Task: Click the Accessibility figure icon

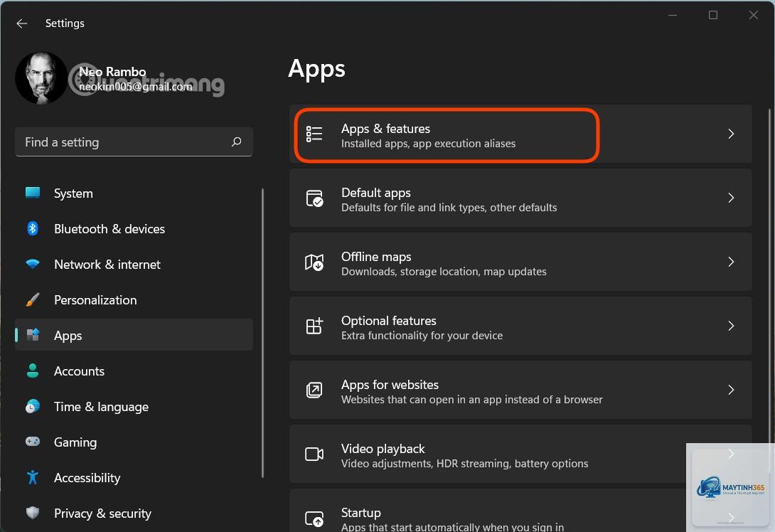Action: (33, 477)
